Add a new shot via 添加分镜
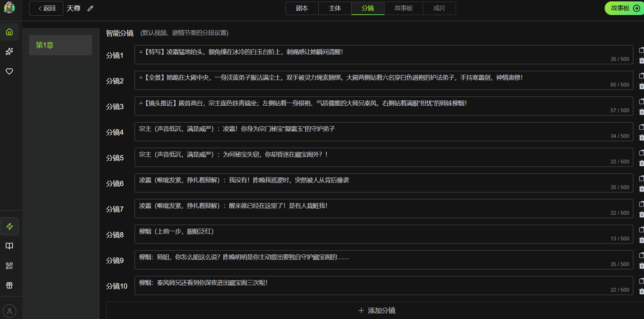The width and height of the screenshot is (644, 319). [376, 310]
